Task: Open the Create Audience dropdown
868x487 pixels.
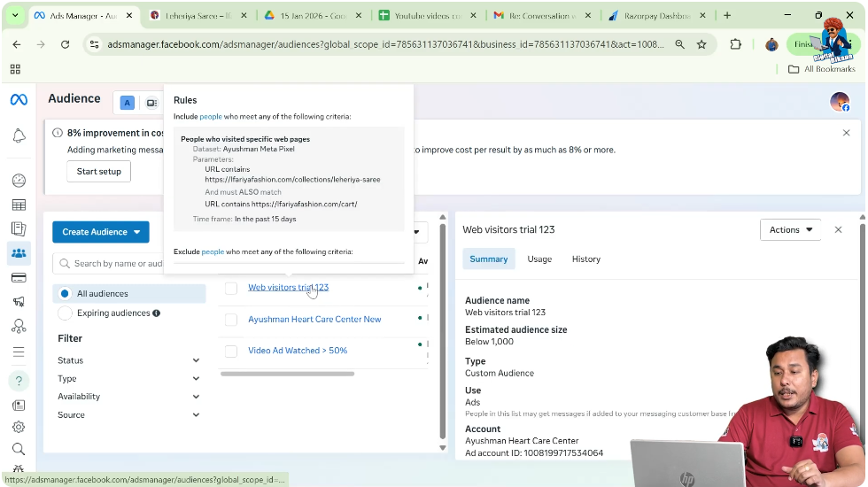Action: [x=101, y=232]
